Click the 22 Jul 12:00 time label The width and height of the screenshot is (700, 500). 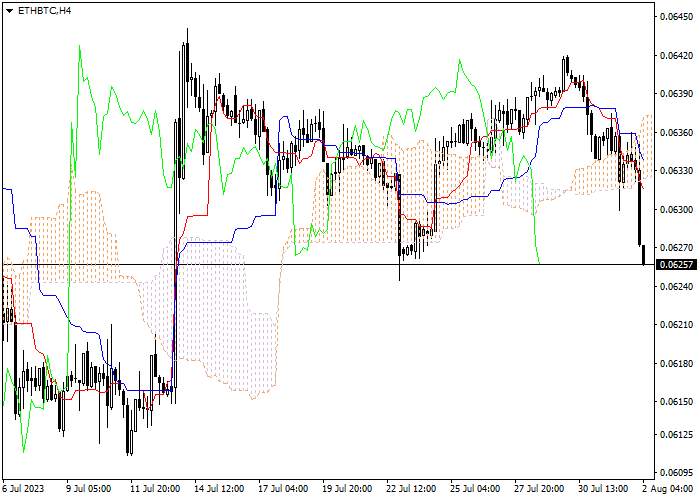pos(412,488)
